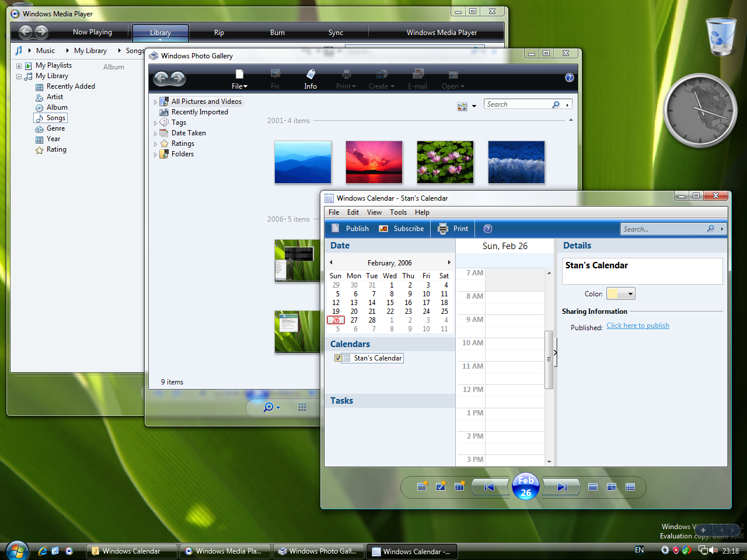
Task: Open Calendar Edit menu
Action: click(x=353, y=212)
